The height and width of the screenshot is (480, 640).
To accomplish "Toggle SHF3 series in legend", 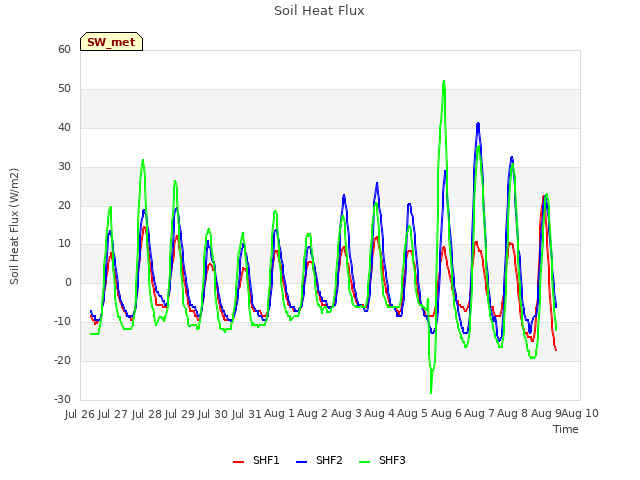I will coord(382,460).
